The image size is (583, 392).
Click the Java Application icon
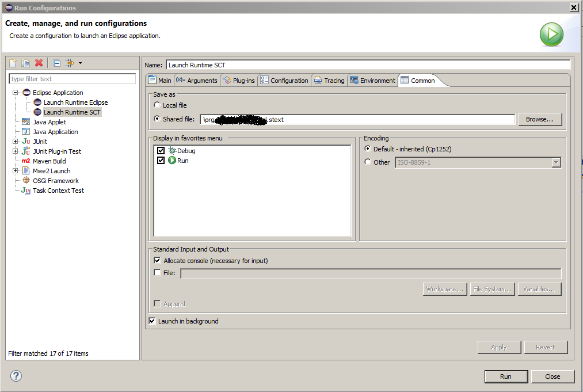coord(26,131)
